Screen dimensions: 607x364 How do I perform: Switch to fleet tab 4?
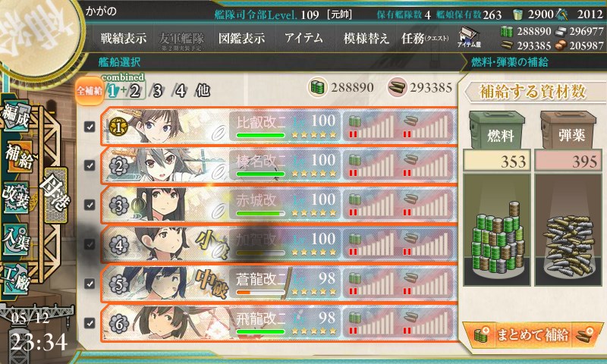(x=180, y=91)
